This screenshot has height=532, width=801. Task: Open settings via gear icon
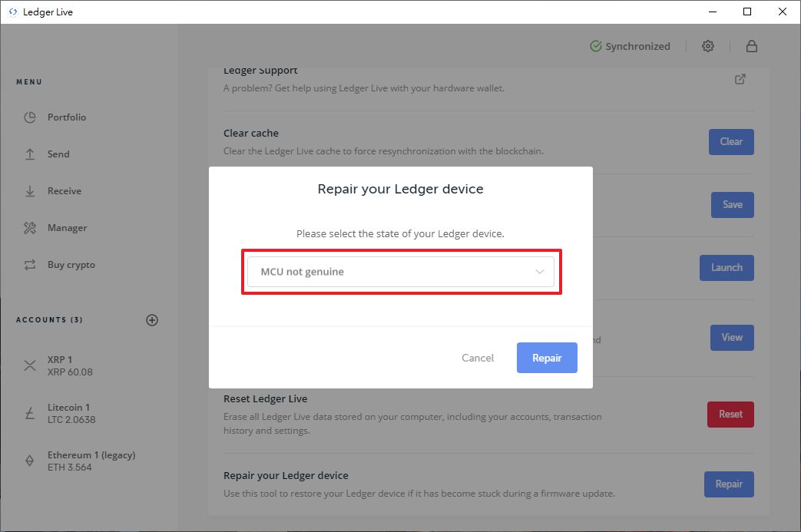pyautogui.click(x=707, y=46)
